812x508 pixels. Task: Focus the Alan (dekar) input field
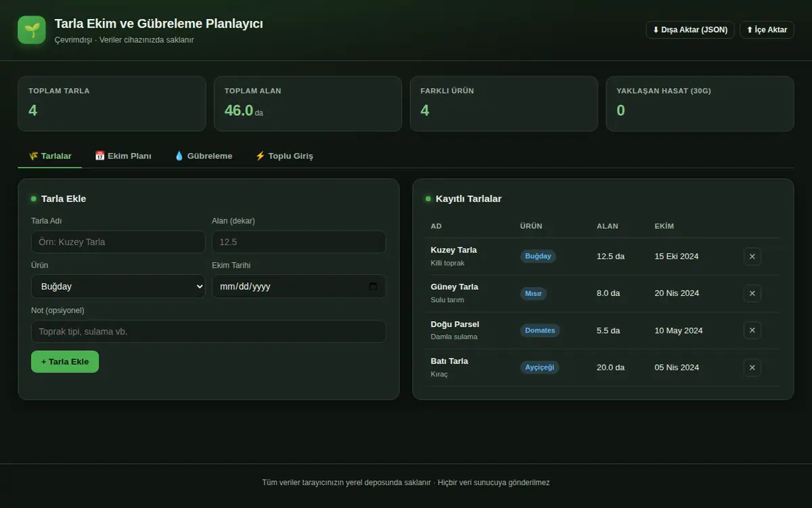pyautogui.click(x=299, y=242)
